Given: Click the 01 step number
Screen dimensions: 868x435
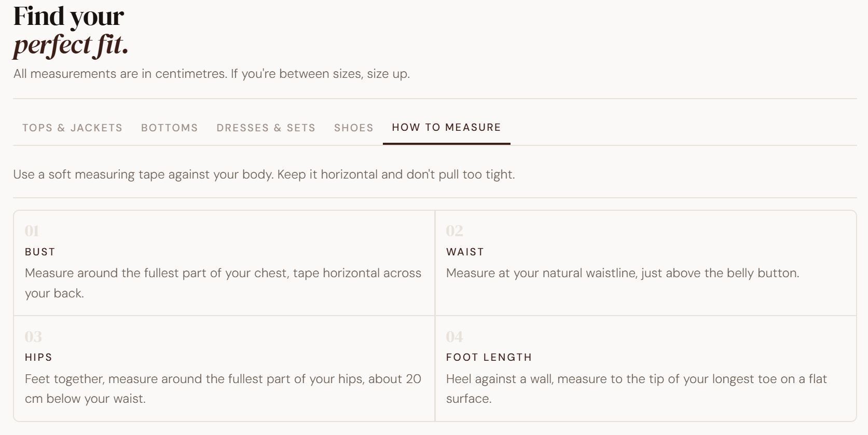Looking at the screenshot, I should point(32,231).
